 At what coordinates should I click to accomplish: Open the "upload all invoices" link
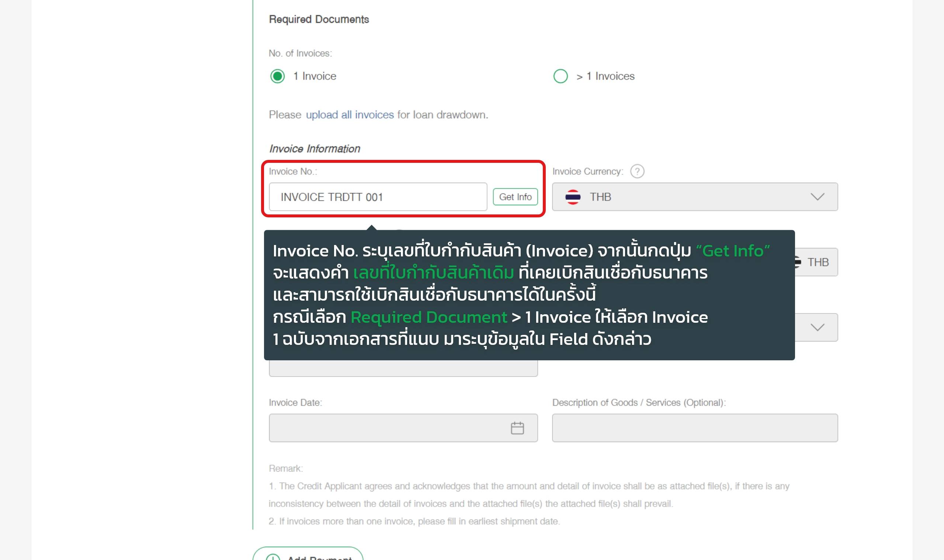click(x=350, y=115)
